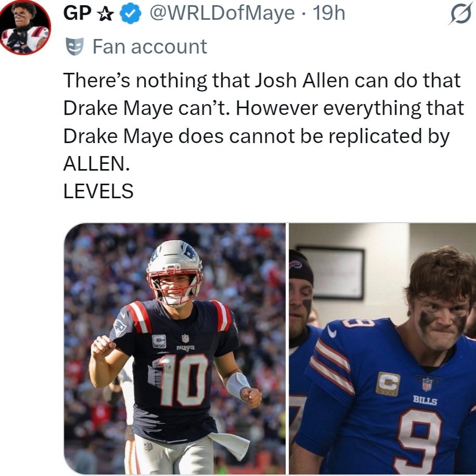Click the Fan account label text
The width and height of the screenshot is (476, 476).
(x=150, y=46)
